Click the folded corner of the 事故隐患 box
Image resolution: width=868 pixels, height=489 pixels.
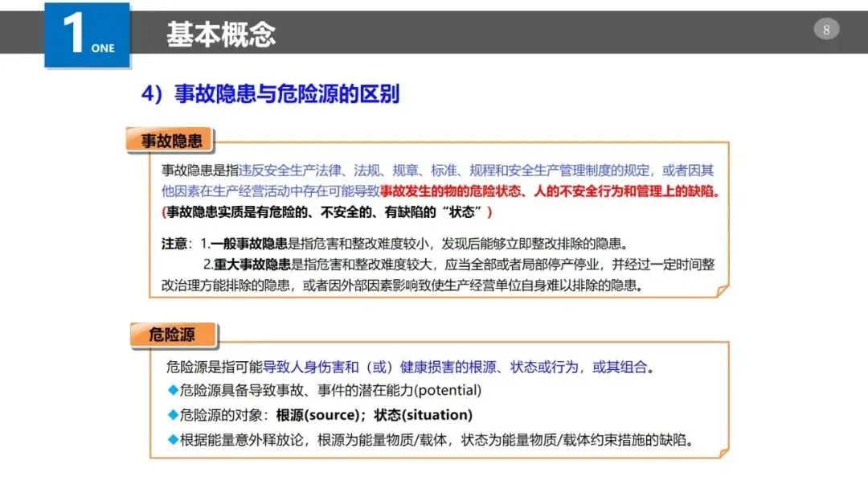tap(723, 290)
